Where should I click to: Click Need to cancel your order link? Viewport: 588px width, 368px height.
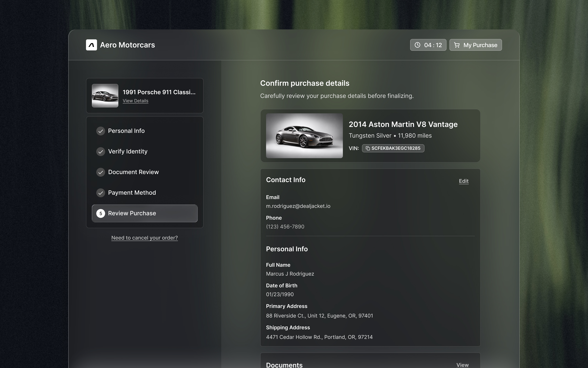click(x=145, y=238)
